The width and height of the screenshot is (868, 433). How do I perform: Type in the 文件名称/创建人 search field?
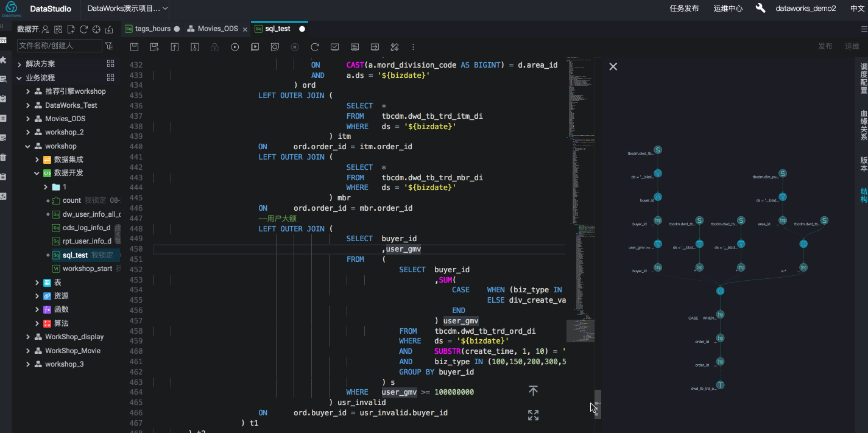click(59, 46)
